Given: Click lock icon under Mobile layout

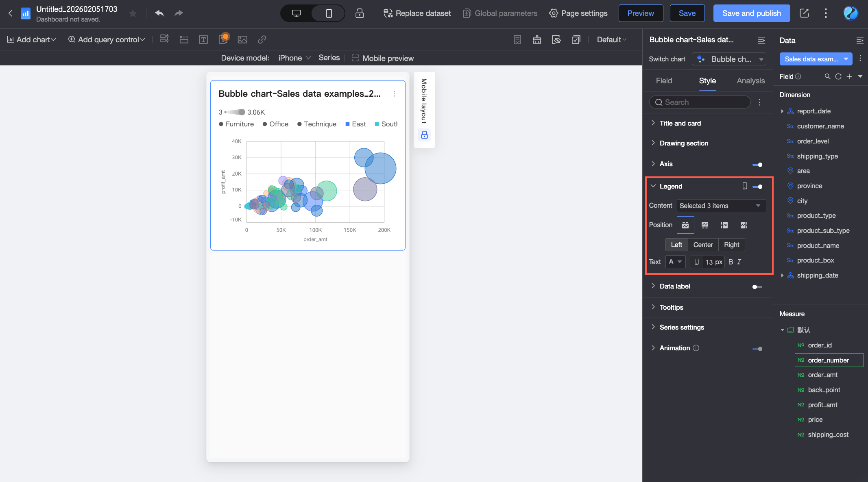Looking at the screenshot, I should click(424, 135).
